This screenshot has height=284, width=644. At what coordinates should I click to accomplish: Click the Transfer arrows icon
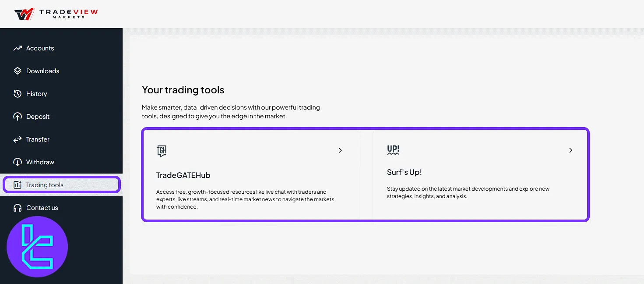(18, 139)
